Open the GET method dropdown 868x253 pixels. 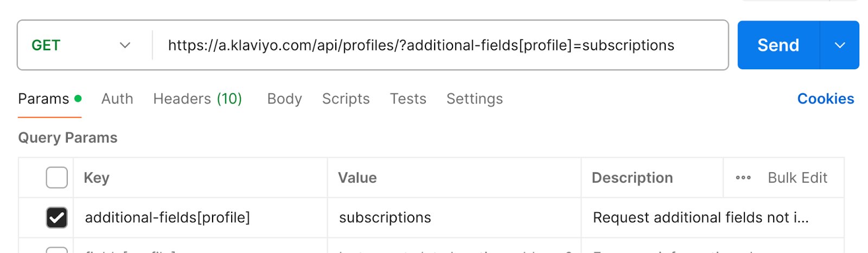click(x=81, y=46)
